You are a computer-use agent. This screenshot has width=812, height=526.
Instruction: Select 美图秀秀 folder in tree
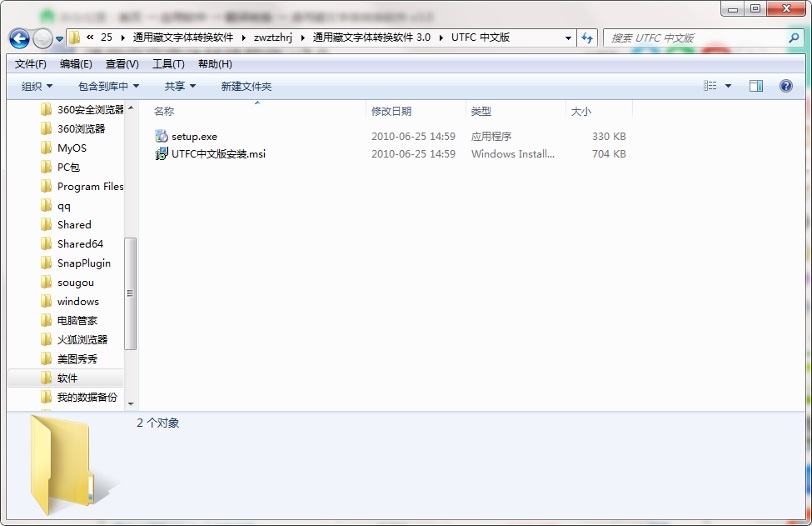tap(77, 358)
